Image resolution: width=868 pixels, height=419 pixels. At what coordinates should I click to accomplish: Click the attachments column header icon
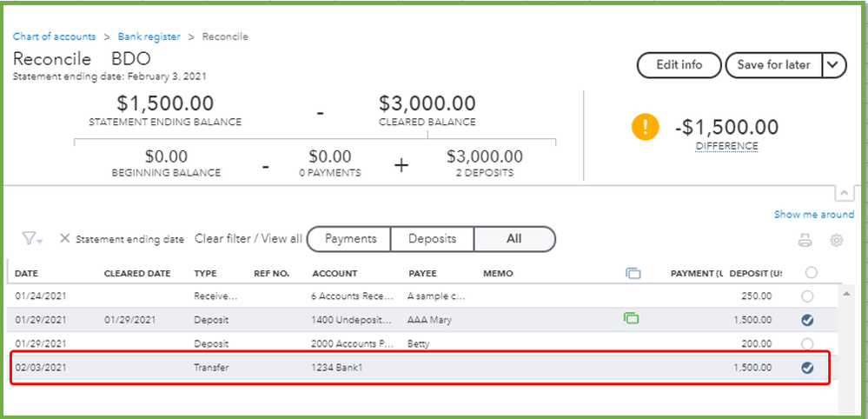click(633, 273)
